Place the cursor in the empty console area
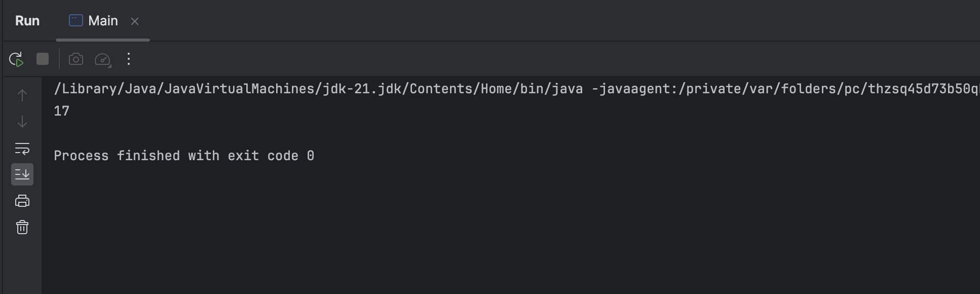The height and width of the screenshot is (294, 980). click(507, 228)
